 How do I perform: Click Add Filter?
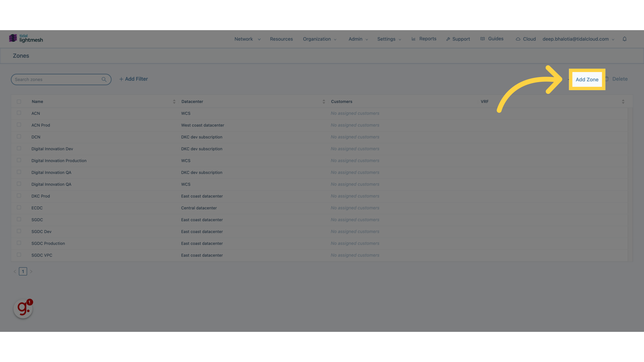pos(133,79)
